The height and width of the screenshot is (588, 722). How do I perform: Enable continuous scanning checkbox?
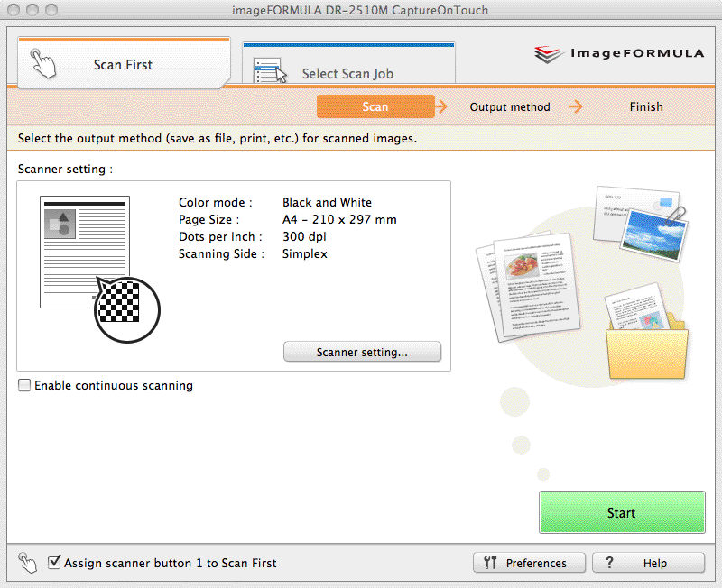click(24, 385)
